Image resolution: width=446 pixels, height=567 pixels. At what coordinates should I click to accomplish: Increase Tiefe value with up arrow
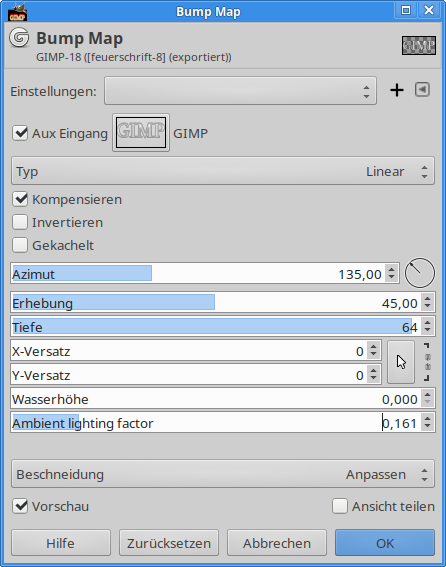pyautogui.click(x=428, y=323)
